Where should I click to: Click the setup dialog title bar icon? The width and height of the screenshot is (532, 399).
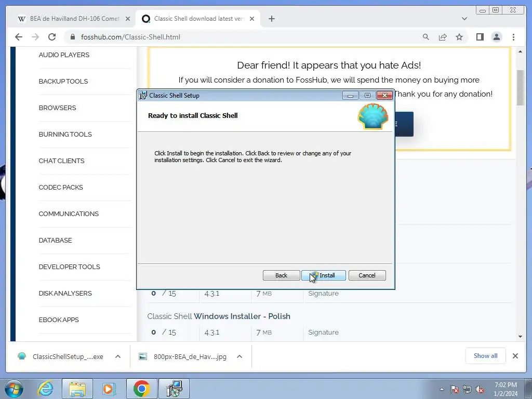coord(143,96)
